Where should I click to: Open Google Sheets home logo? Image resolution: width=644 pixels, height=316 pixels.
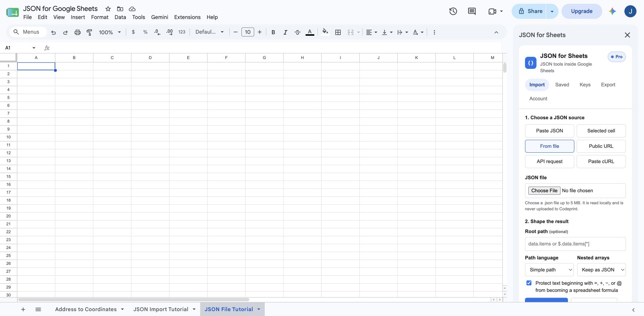tap(12, 12)
